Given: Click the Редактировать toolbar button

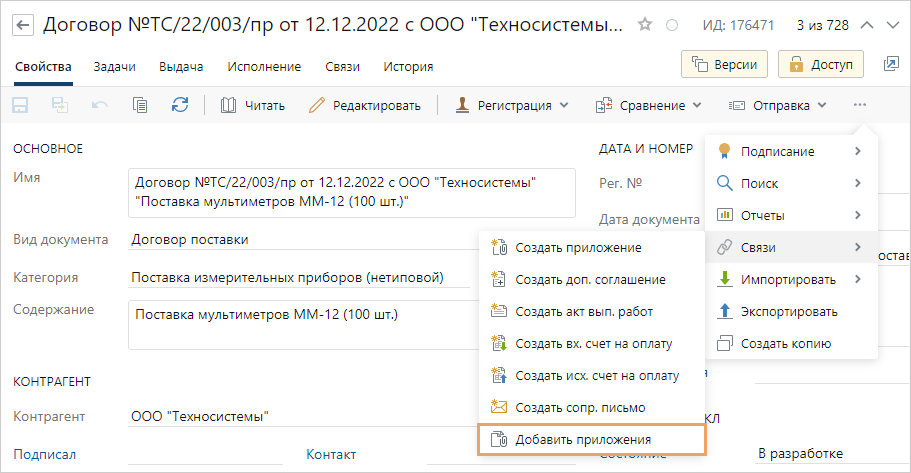Looking at the screenshot, I should pos(365,105).
